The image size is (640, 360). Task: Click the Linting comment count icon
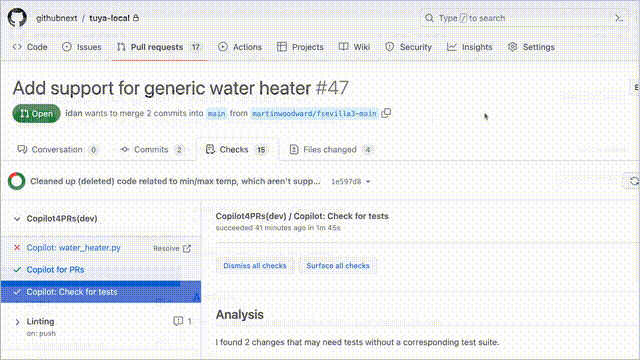click(178, 321)
